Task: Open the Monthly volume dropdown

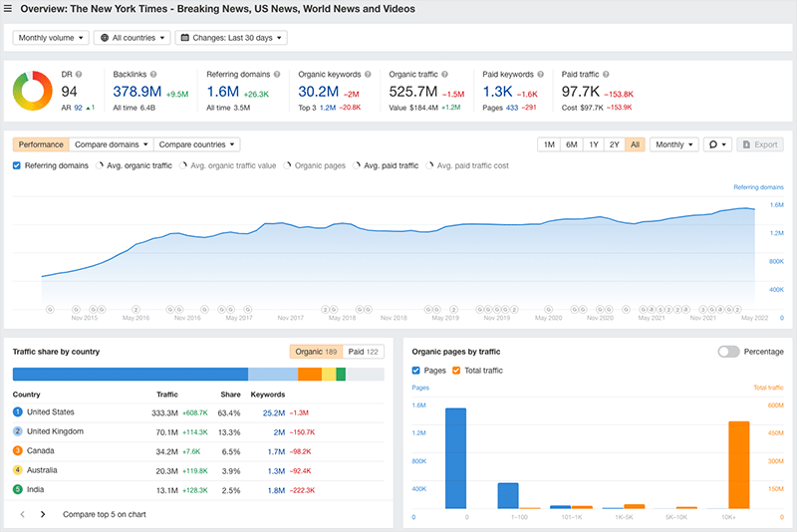Action: (51, 38)
